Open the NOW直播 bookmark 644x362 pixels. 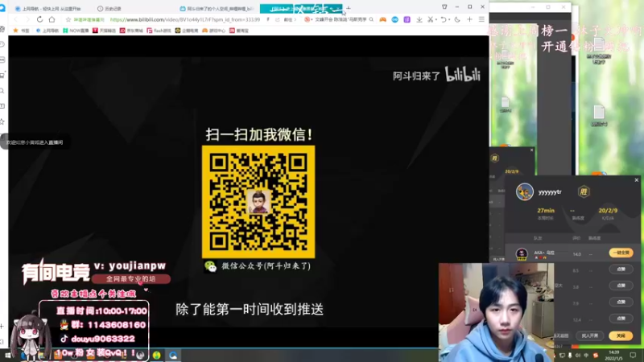tap(76, 31)
